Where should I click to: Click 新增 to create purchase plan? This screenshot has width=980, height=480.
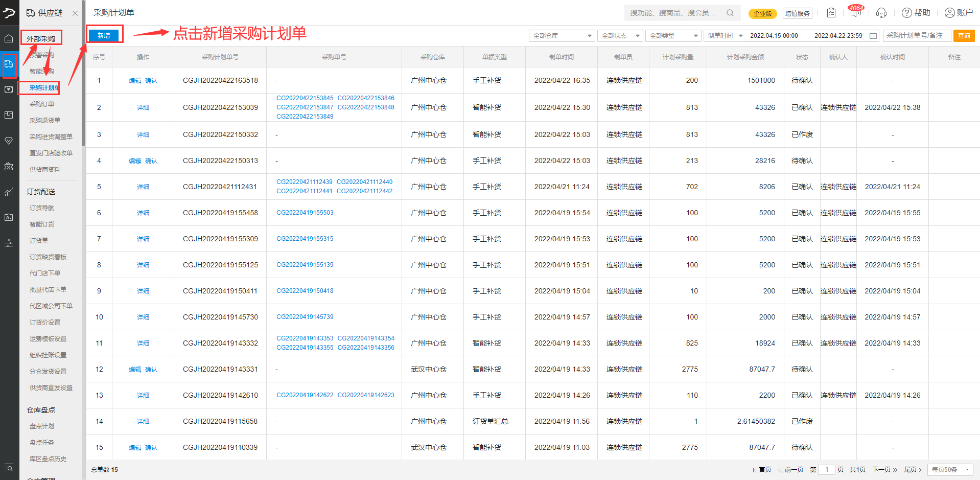click(104, 35)
